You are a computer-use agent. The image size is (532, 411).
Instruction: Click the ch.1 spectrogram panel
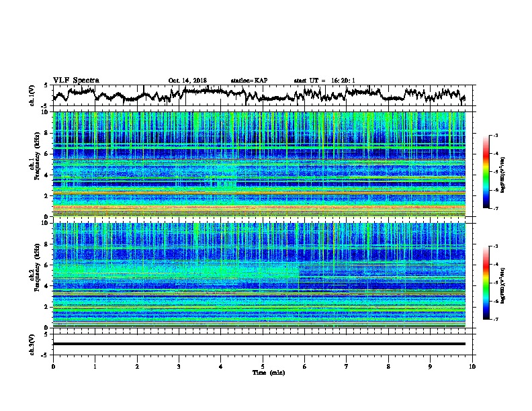coord(259,164)
